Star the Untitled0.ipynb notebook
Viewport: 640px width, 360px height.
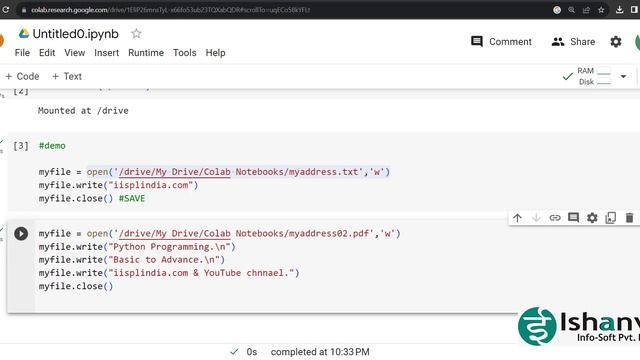point(136,33)
